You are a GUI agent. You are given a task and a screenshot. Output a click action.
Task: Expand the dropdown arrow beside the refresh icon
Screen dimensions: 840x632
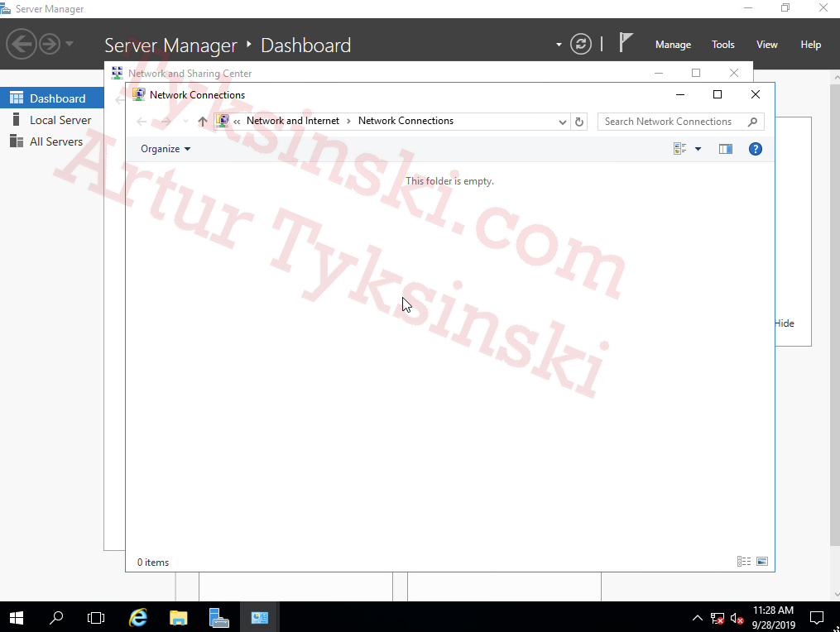click(559, 45)
